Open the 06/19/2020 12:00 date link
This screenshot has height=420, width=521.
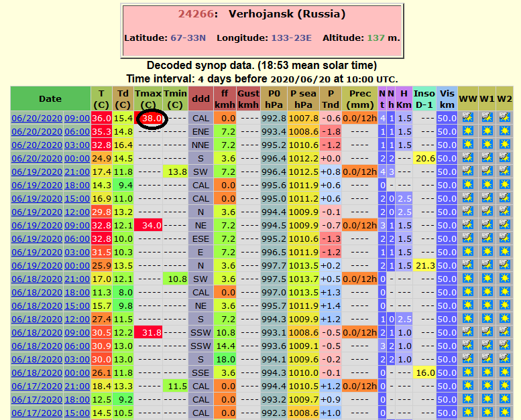tap(50, 212)
